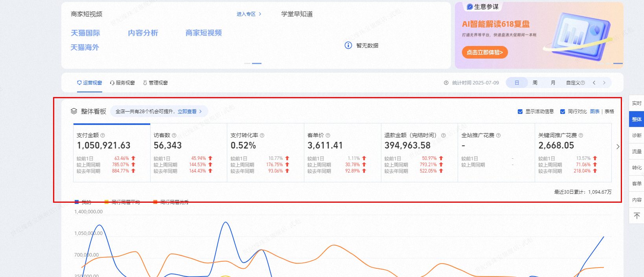Screen dimensions: 644x277
Task: Toggle the 我的 series in chart legend
Action: [83, 202]
